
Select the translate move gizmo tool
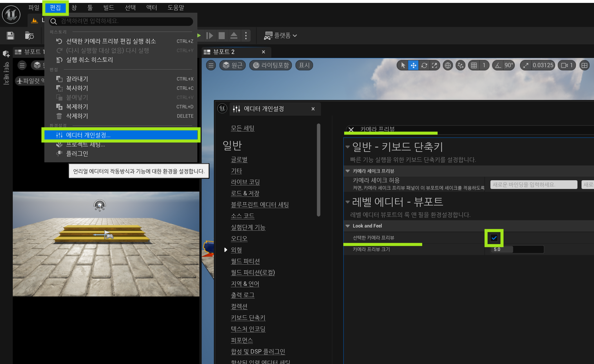[413, 65]
